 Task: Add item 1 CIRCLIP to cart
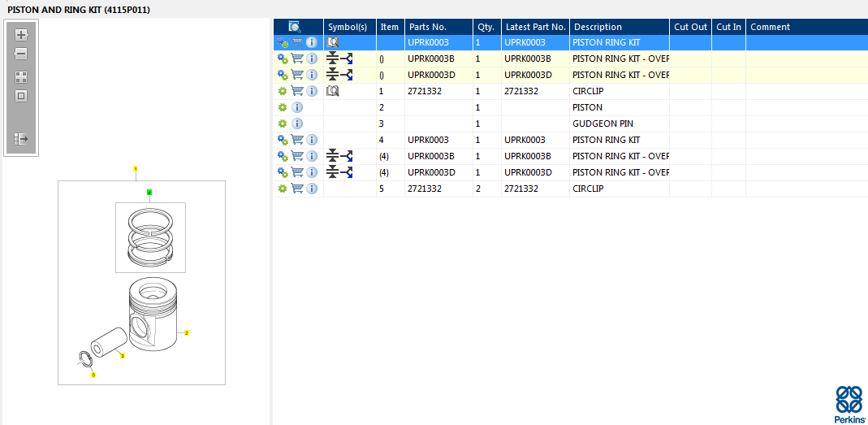click(297, 91)
